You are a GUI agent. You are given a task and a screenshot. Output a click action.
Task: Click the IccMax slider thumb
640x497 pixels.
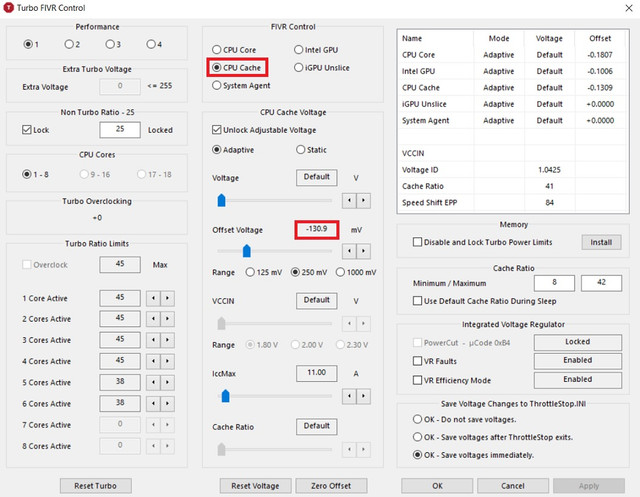coord(225,396)
